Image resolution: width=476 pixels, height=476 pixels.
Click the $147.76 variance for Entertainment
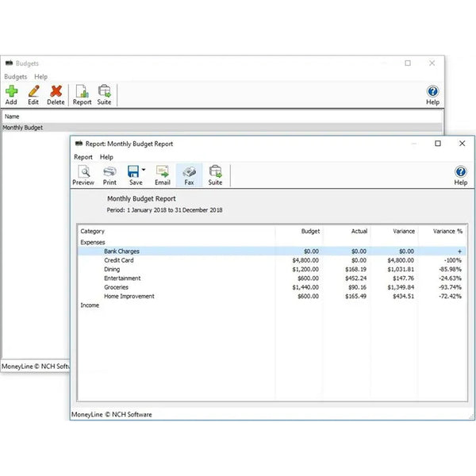(403, 278)
